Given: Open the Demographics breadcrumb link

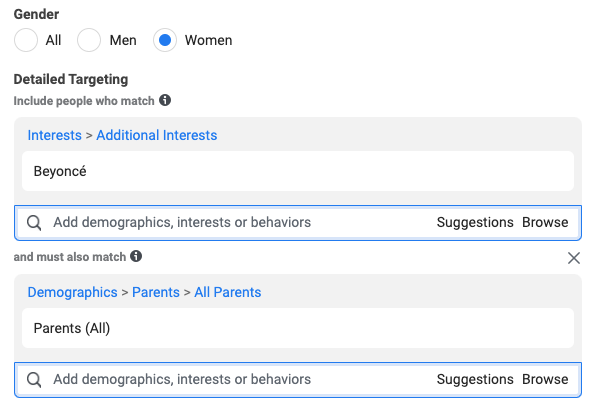Looking at the screenshot, I should click(x=72, y=292).
